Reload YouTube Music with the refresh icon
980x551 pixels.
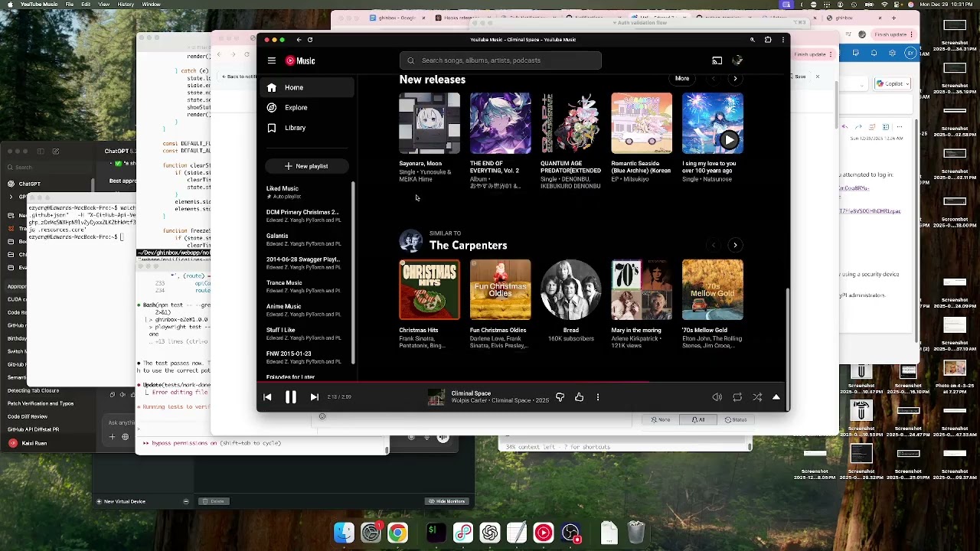point(309,40)
